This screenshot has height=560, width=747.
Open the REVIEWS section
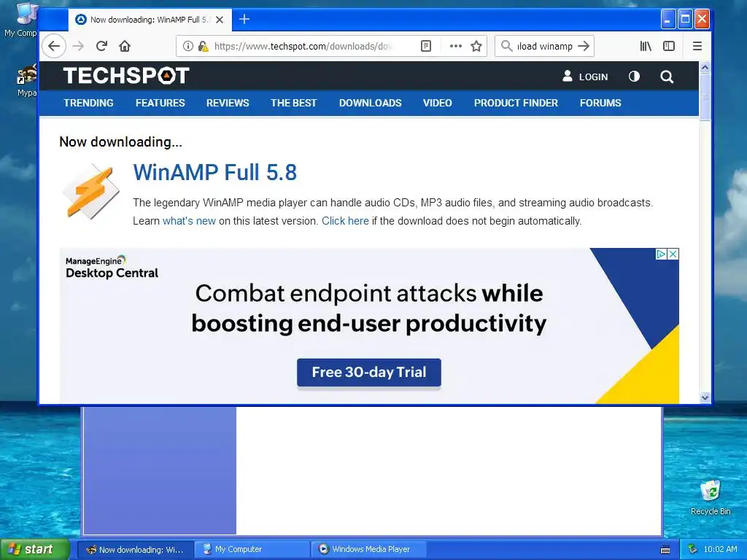pos(228,103)
